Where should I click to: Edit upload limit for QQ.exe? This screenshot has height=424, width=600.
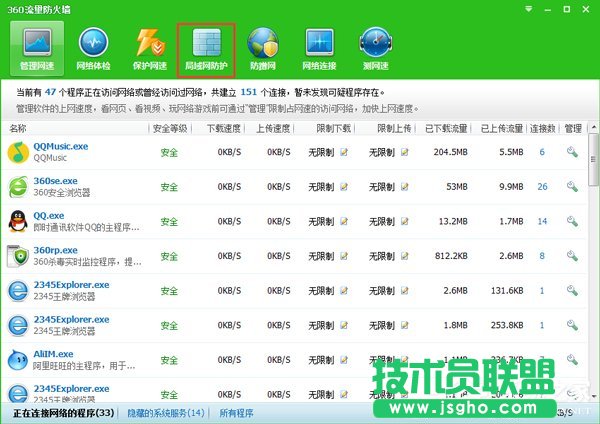point(404,221)
